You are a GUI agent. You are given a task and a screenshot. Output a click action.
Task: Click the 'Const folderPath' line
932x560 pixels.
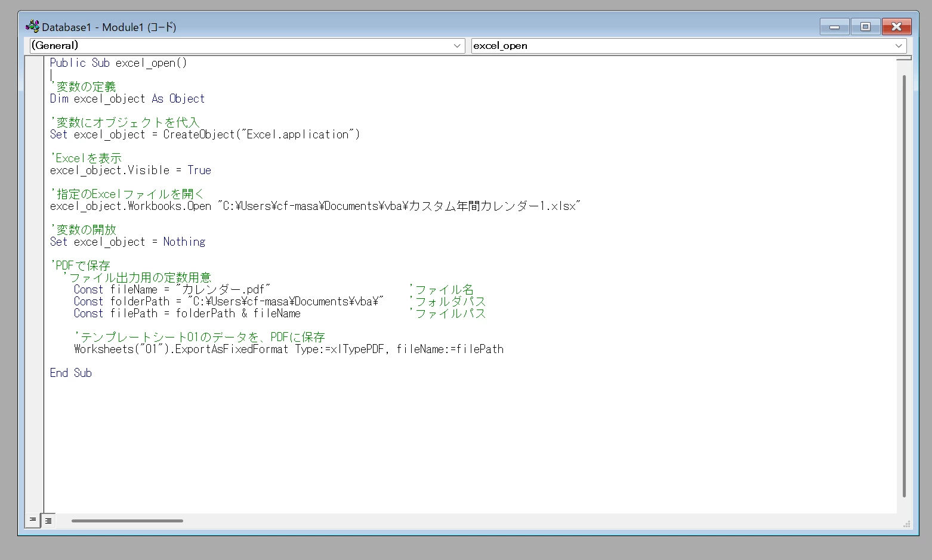click(229, 302)
